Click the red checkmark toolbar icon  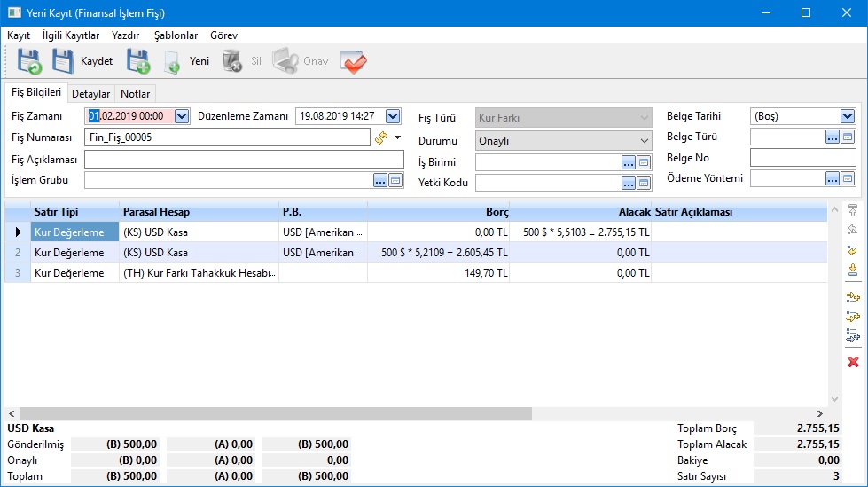pos(353,61)
